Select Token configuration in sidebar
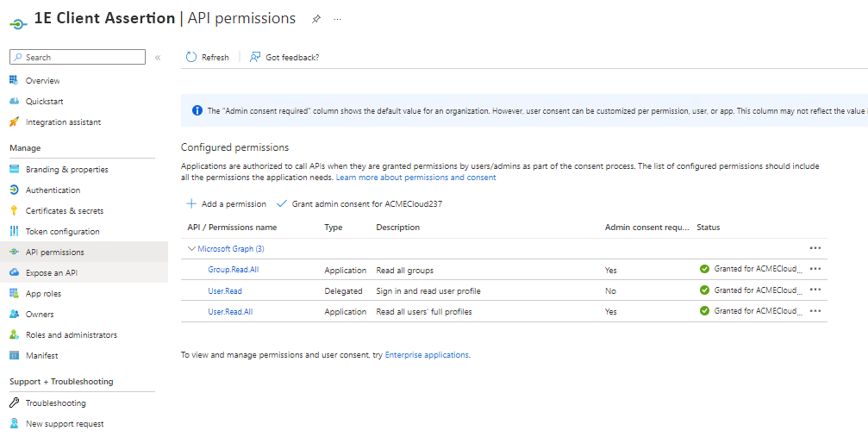868x443 pixels. point(62,232)
